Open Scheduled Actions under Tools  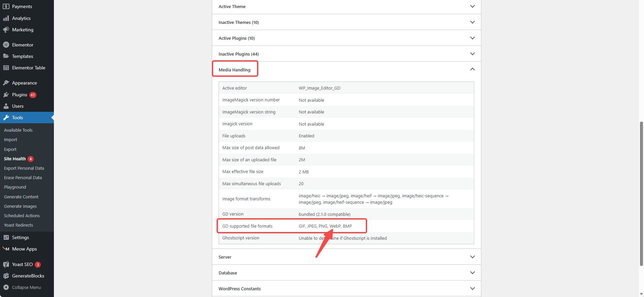coord(22,216)
